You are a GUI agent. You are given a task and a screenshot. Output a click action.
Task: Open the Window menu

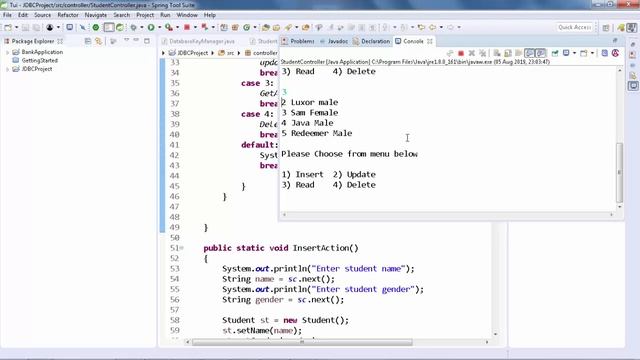pos(187,15)
